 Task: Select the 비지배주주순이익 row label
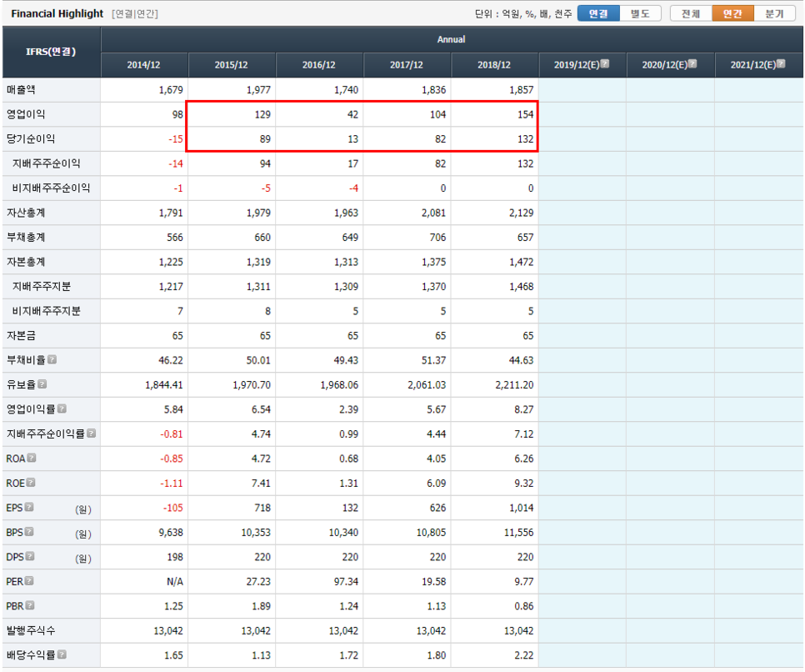(52, 188)
